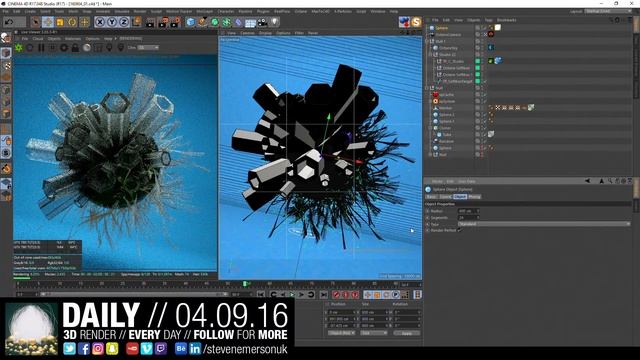This screenshot has width=640, height=360.
Task: Toggle the Render Perfect checkbox
Action: click(x=460, y=231)
